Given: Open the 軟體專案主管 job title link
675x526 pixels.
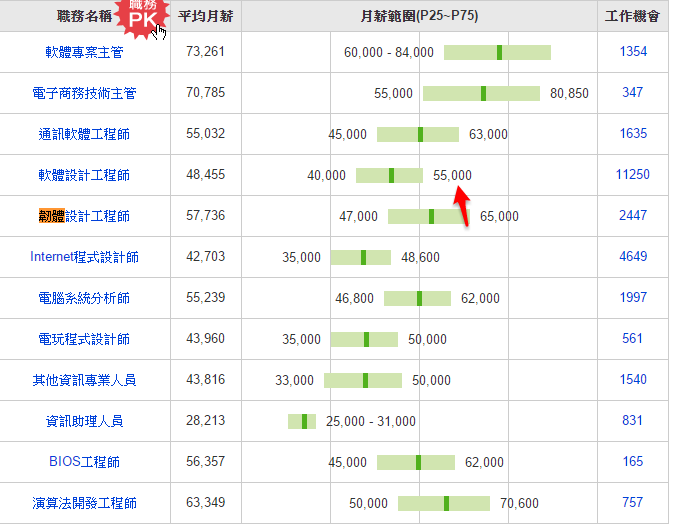Looking at the screenshot, I should click(84, 52).
